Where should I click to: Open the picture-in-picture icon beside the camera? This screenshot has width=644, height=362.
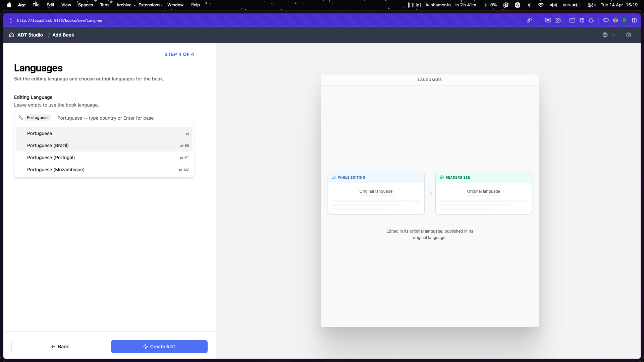548,20
